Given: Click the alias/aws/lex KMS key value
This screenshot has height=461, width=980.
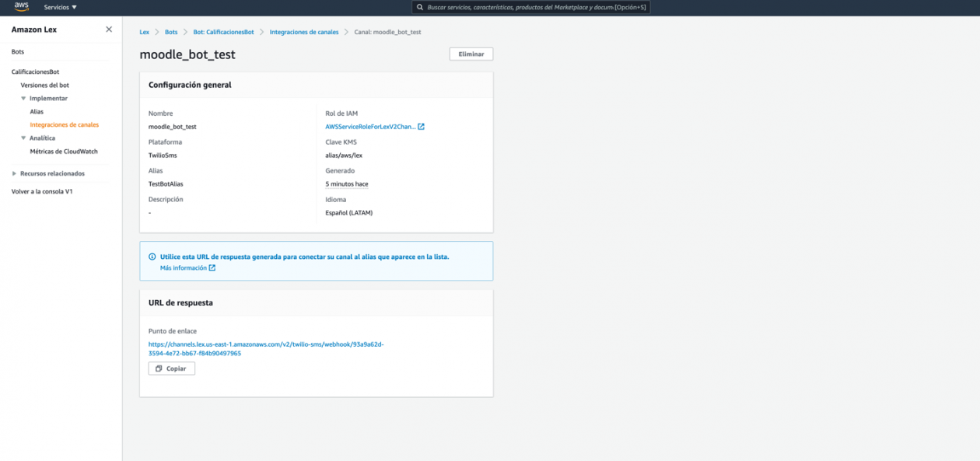Looking at the screenshot, I should coord(344,155).
